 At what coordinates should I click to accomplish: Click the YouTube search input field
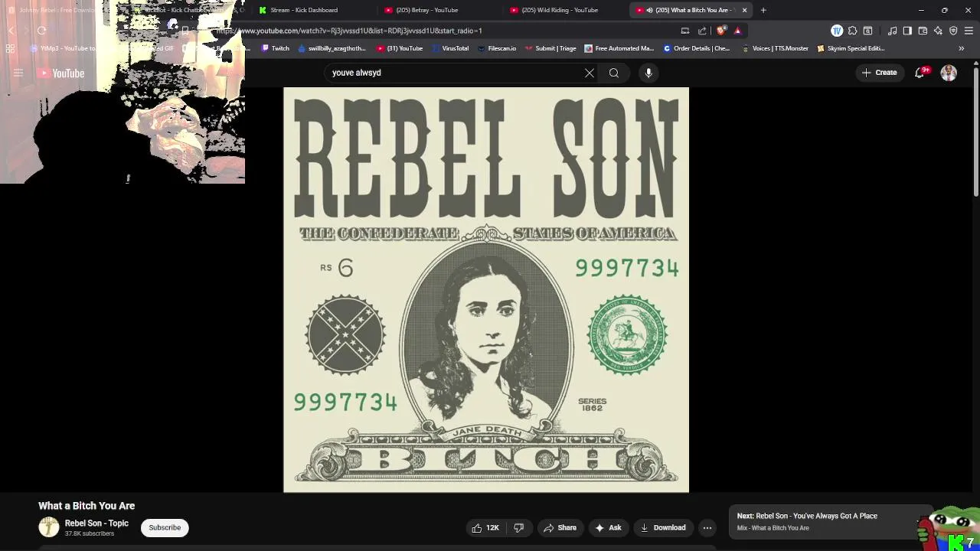tap(453, 73)
